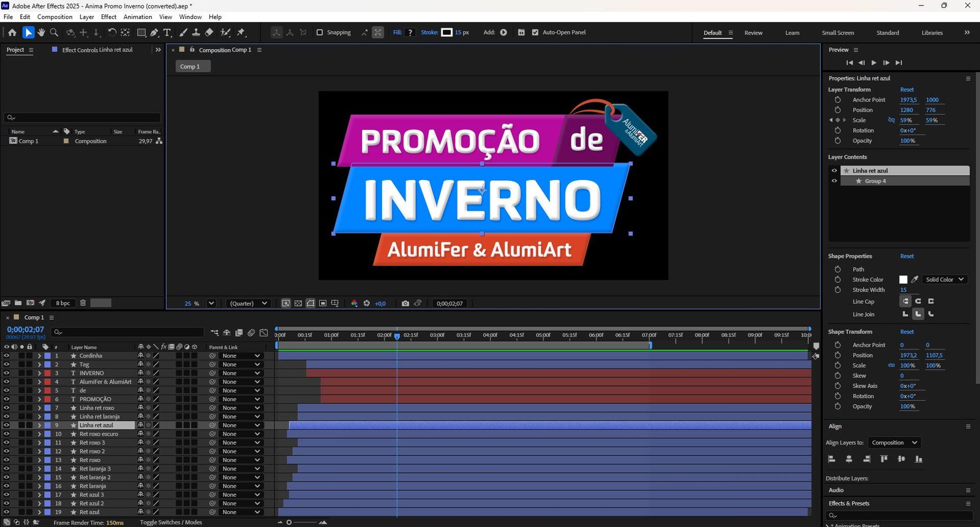Open the resolution (Quarter) dropdown

click(x=249, y=303)
